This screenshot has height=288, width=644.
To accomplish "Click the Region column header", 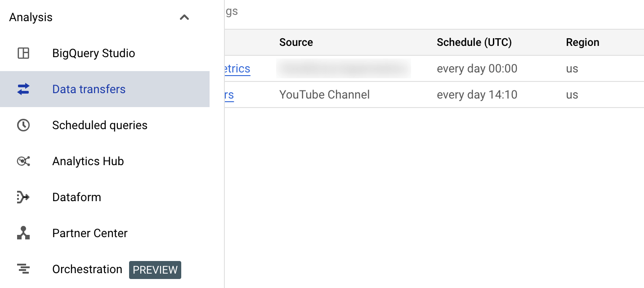I will (582, 42).
